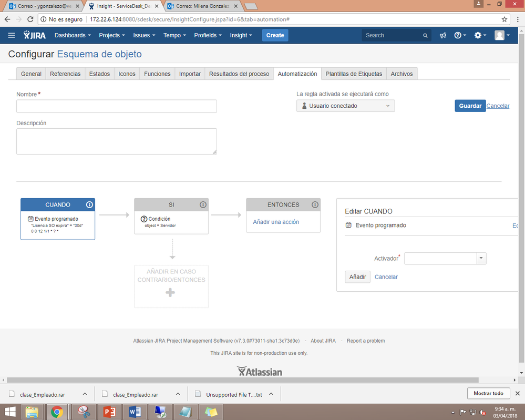525x420 pixels.
Task: Open the Usuario conectado dropdown
Action: (x=346, y=106)
